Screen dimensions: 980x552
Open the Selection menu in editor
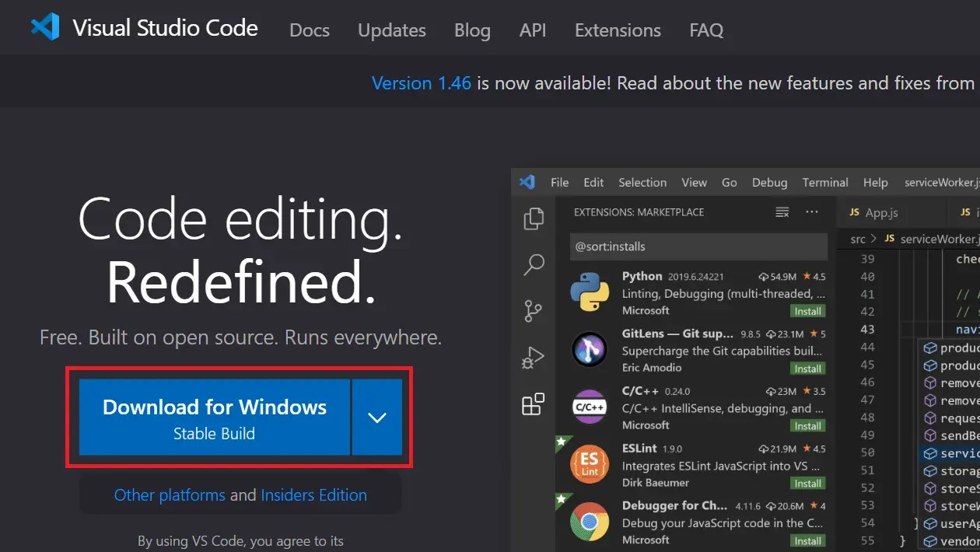click(642, 183)
